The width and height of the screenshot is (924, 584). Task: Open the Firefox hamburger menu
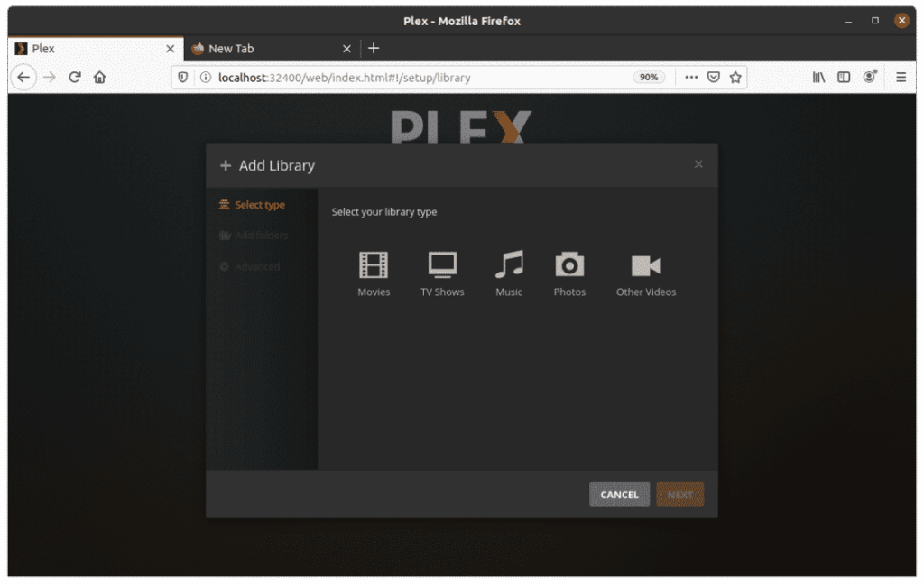tap(901, 78)
